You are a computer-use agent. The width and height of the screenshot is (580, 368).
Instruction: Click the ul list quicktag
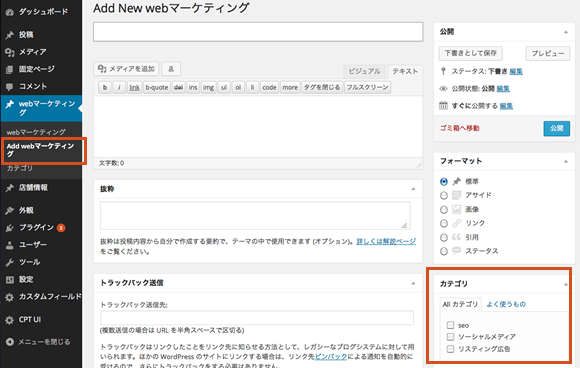coord(224,88)
